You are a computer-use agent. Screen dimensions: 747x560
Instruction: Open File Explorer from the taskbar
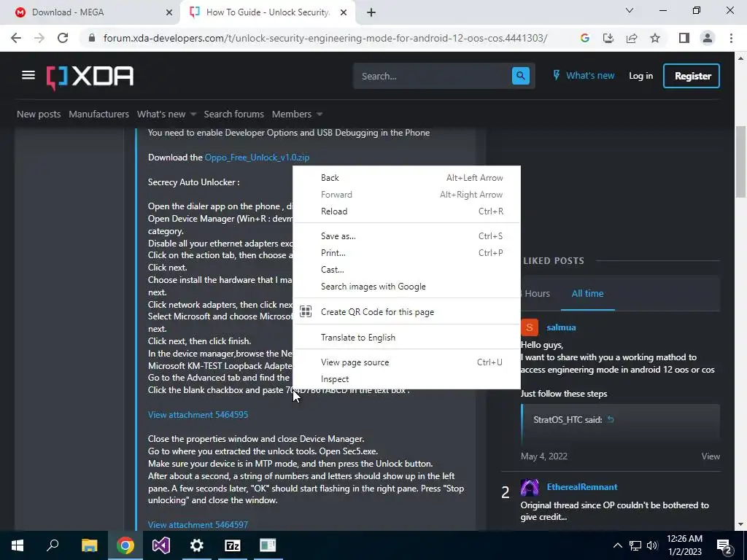[89, 545]
